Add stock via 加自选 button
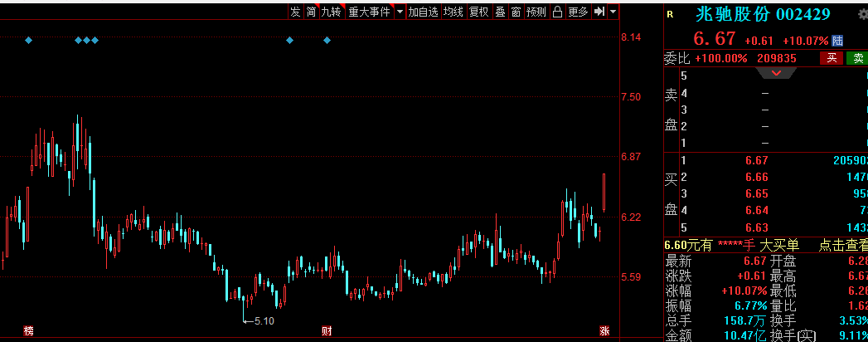Screen dimensions: 868x342 tap(423, 12)
